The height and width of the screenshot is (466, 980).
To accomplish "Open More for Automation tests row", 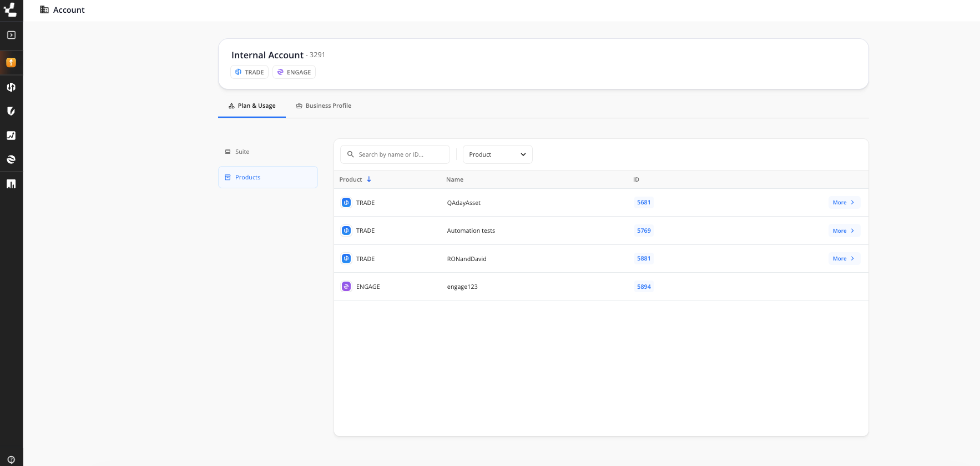I will click(844, 231).
